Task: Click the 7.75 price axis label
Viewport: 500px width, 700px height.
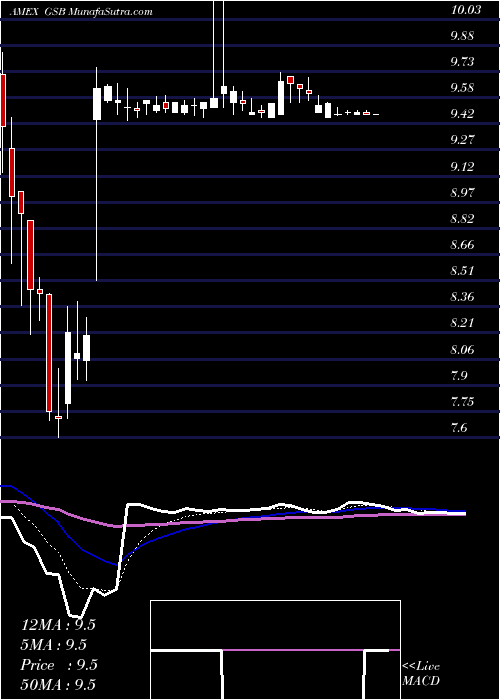Action: [x=462, y=402]
